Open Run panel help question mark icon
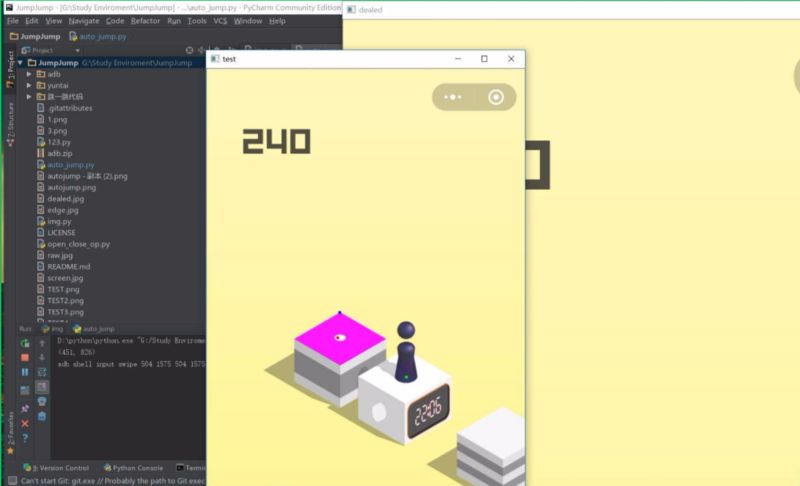This screenshot has width=800, height=486. pos(24,438)
